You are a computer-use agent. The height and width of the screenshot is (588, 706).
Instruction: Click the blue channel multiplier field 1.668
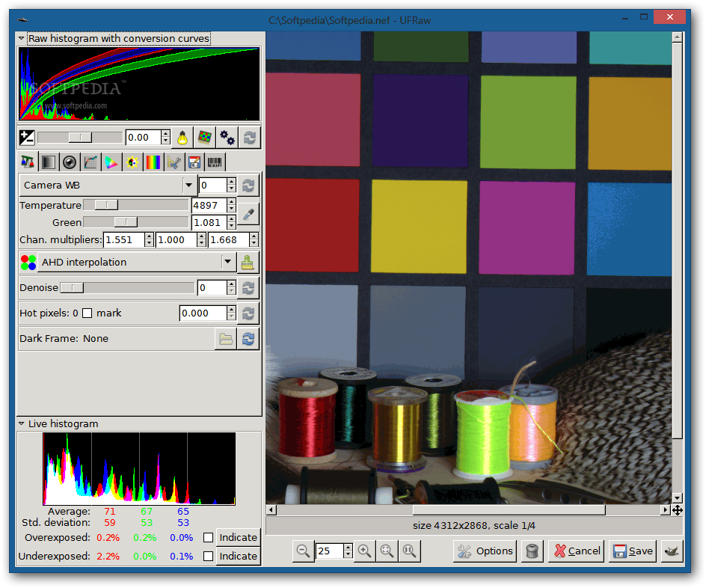coord(229,240)
